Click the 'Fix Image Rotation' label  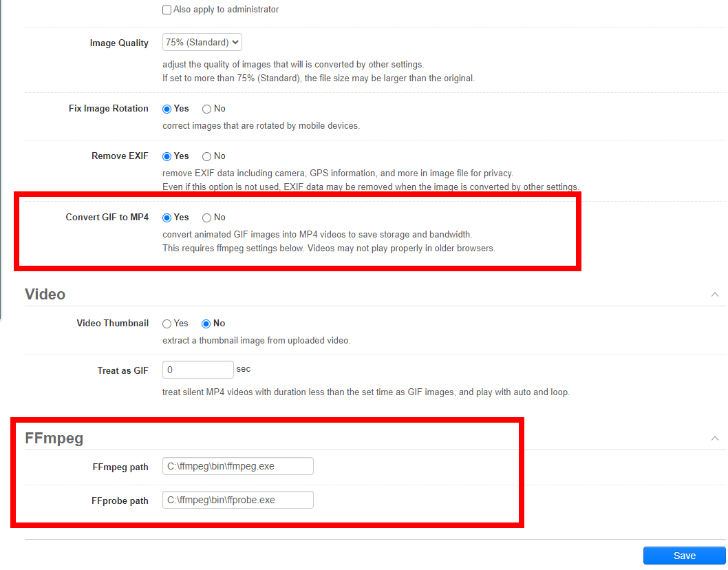coord(108,108)
